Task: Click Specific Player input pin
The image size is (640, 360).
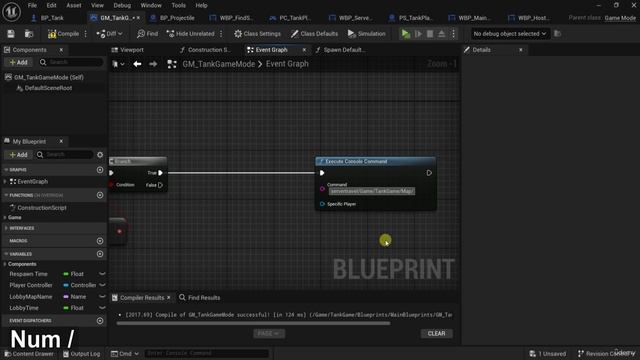Action: click(x=322, y=204)
